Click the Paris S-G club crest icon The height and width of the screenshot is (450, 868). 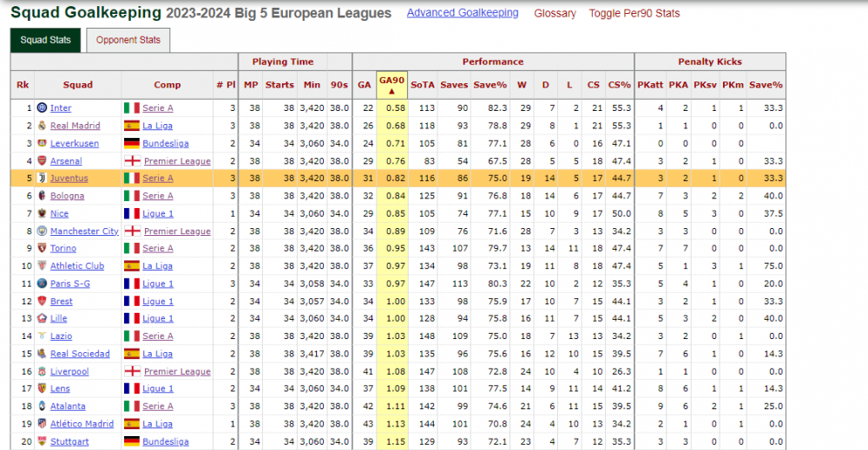click(42, 284)
